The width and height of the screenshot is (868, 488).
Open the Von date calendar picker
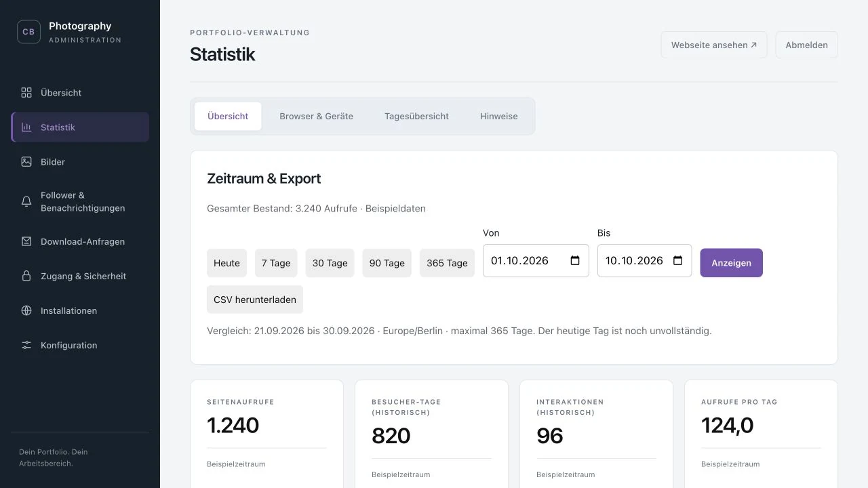point(575,261)
